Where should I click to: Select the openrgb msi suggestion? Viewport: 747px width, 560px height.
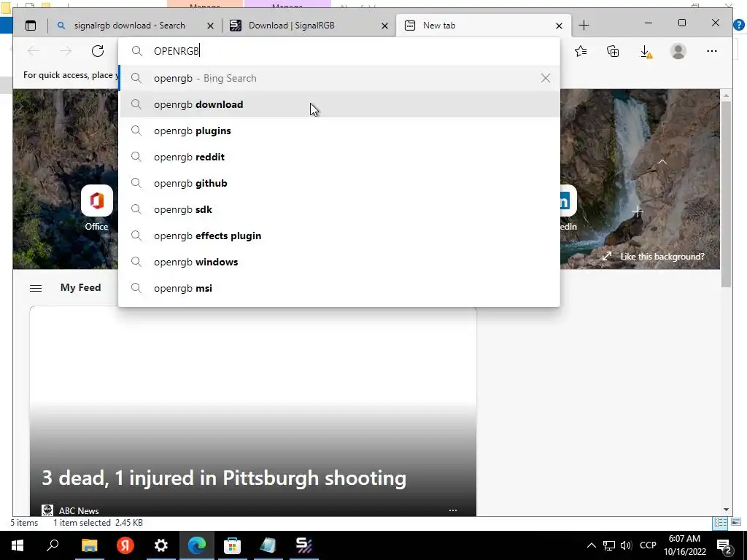click(339, 287)
